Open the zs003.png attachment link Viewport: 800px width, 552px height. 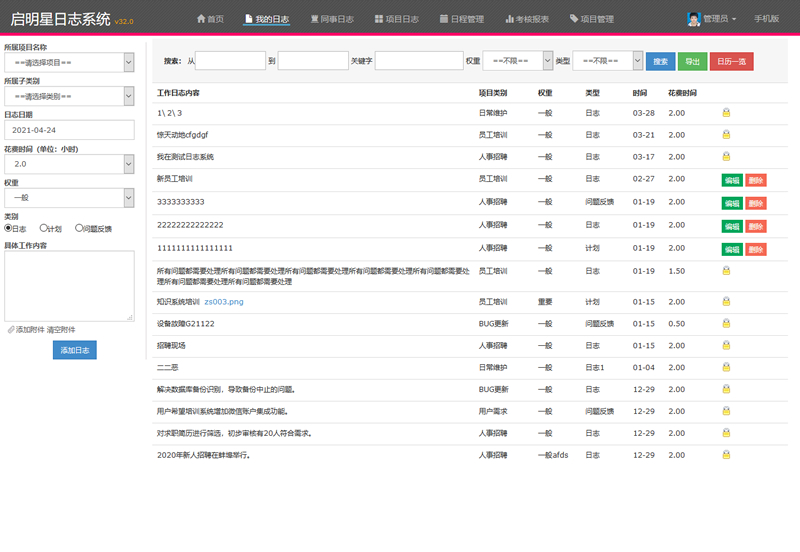[x=224, y=301]
